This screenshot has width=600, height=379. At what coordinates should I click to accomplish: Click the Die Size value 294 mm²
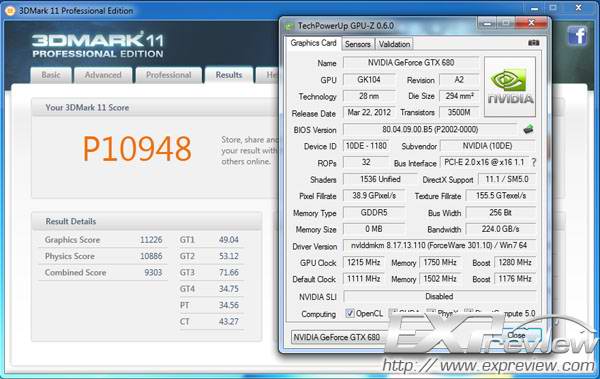point(459,96)
